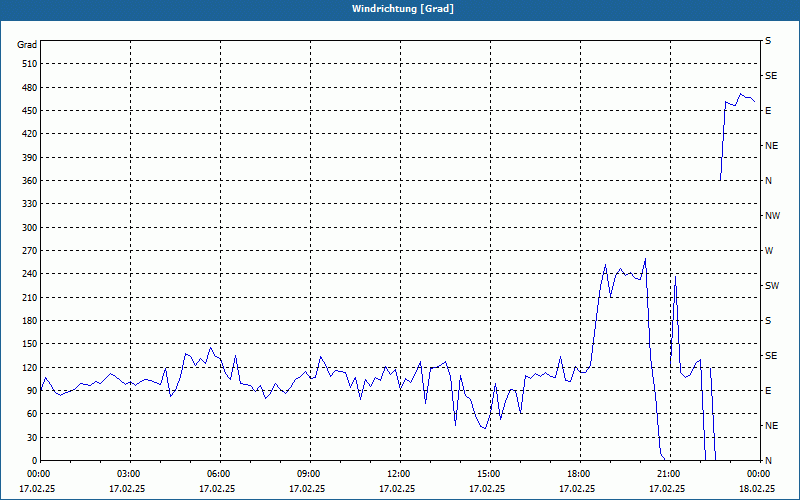Click the NE compass label near the 405 level
This screenshot has height=500, width=800.
click(771, 146)
